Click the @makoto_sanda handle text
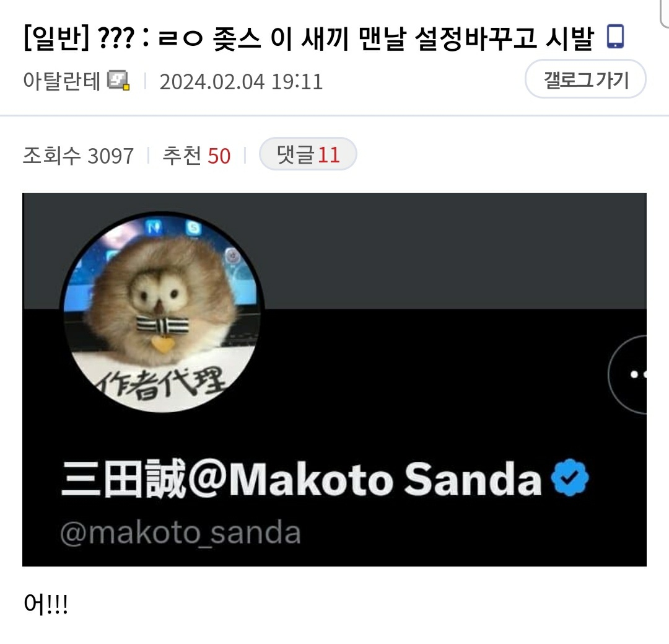This screenshot has height=644, width=669. click(x=180, y=532)
